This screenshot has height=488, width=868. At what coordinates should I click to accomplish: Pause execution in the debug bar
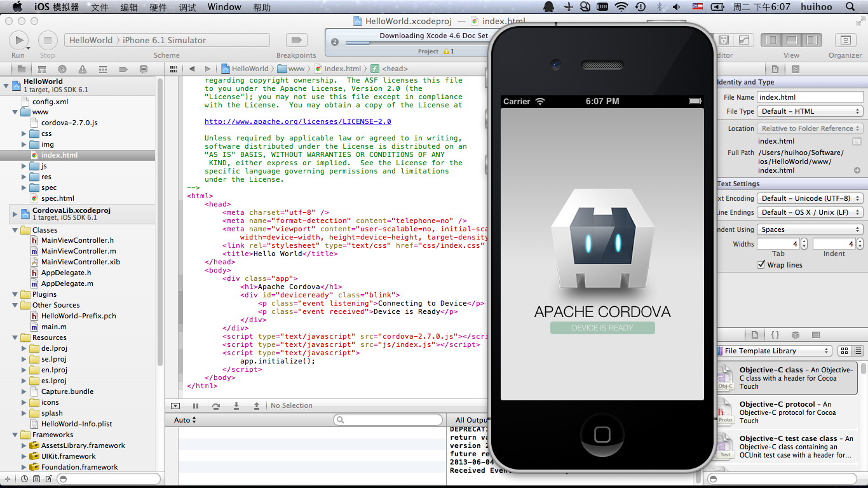coord(196,406)
